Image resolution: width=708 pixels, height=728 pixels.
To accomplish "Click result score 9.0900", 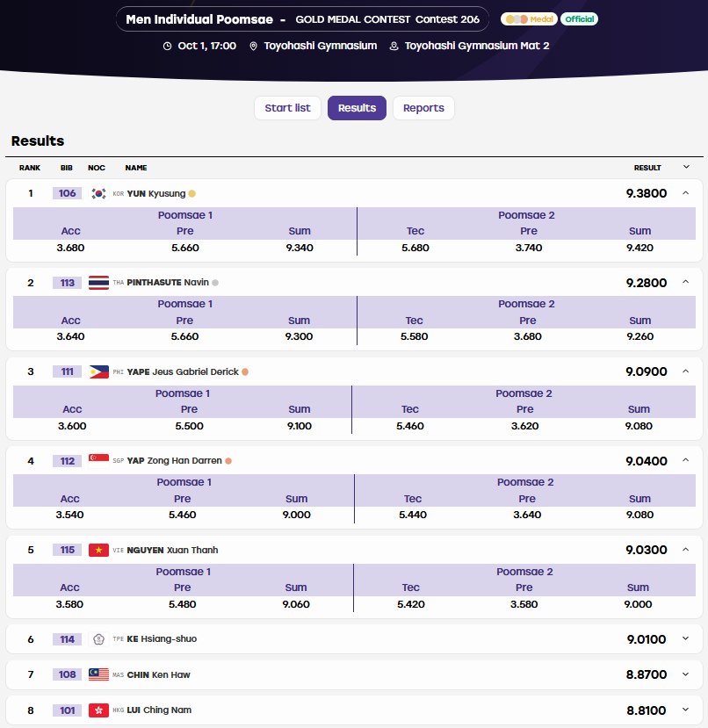I will point(647,371).
